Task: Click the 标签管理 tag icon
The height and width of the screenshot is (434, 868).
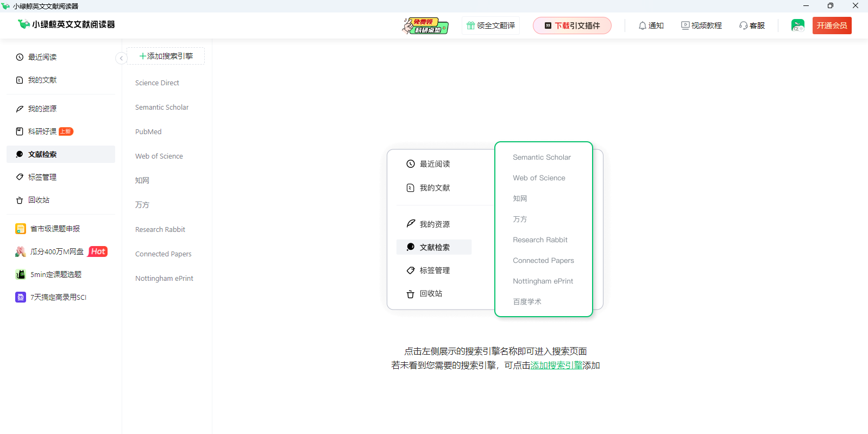Action: click(20, 177)
